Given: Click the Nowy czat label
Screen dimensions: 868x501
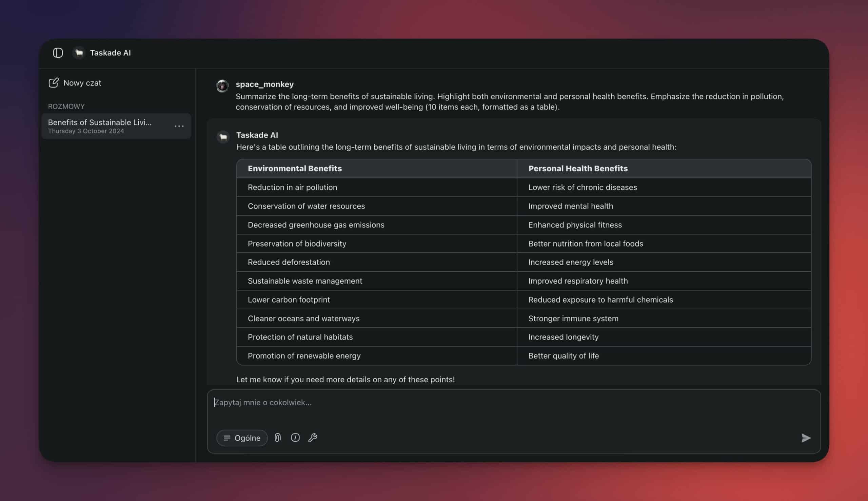Looking at the screenshot, I should [x=82, y=83].
